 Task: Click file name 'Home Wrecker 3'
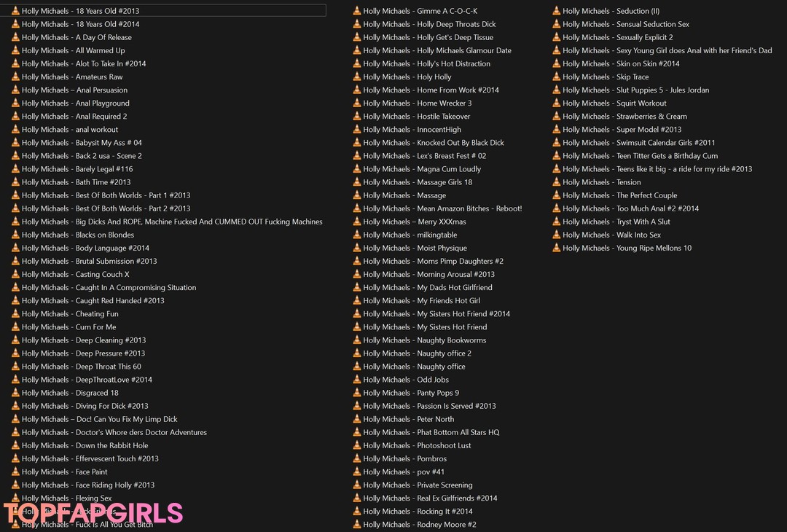coord(418,103)
